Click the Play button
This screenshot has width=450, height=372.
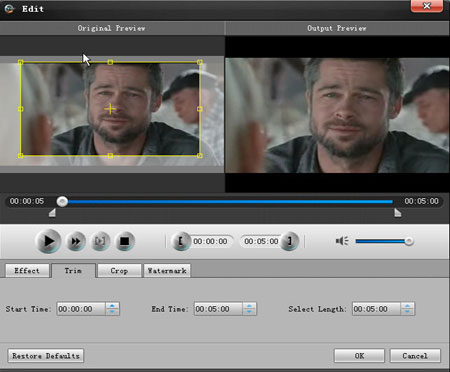coord(48,241)
